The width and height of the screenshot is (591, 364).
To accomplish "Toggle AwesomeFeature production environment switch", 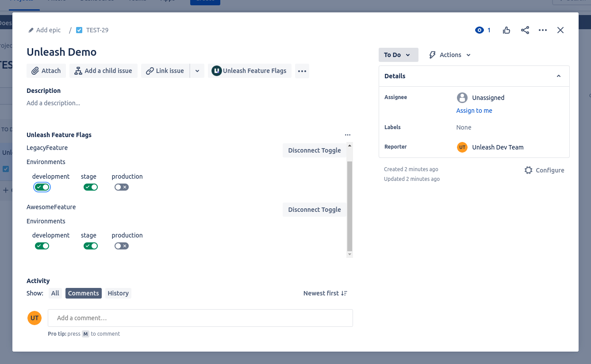I will point(122,246).
